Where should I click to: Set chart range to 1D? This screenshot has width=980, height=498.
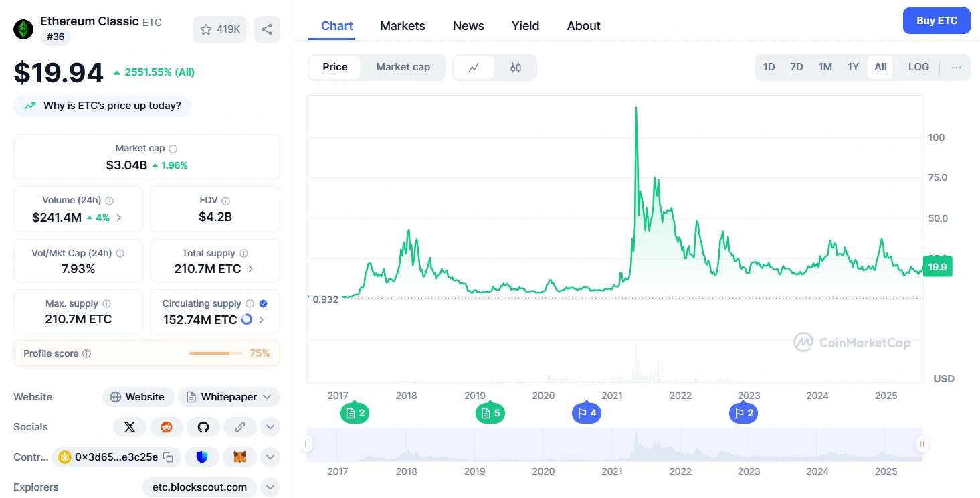pos(769,67)
